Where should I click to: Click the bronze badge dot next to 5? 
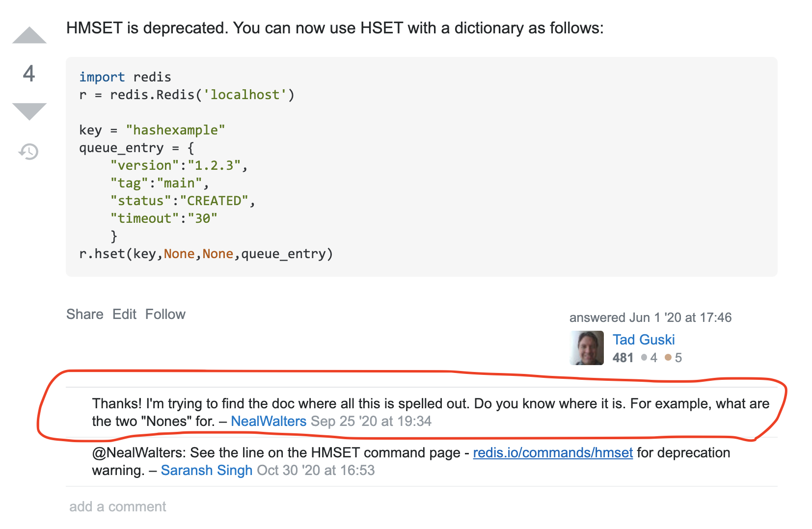coord(668,358)
